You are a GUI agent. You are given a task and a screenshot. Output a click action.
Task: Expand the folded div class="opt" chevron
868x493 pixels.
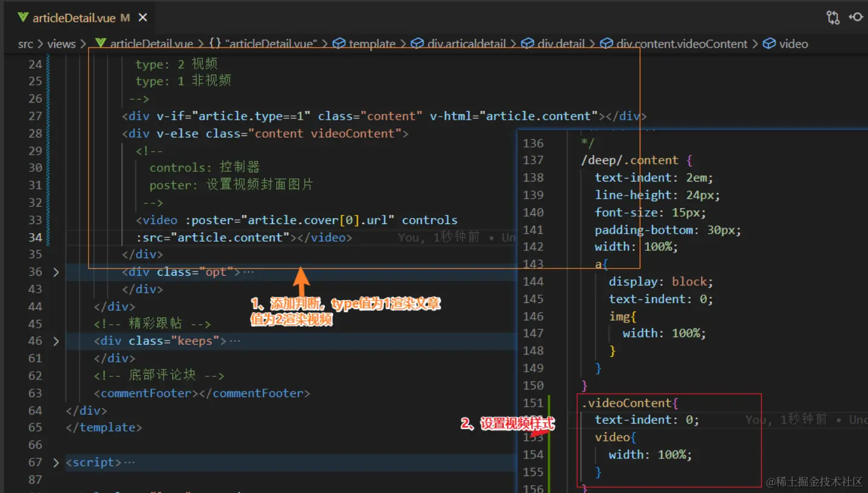click(x=56, y=272)
